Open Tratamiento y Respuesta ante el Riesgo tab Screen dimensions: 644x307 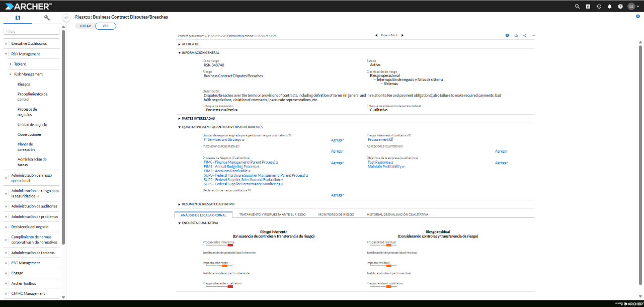(272, 214)
